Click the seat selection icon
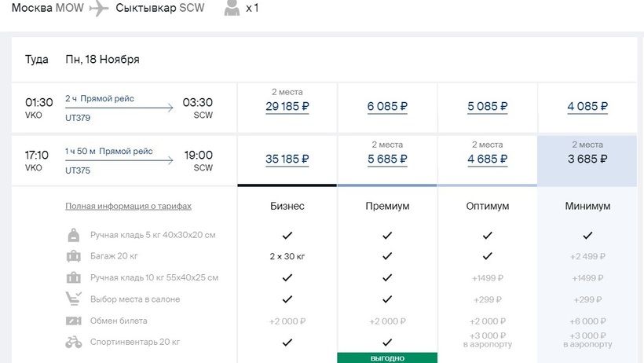Image resolution: width=644 pixels, height=363 pixels. 74,299
